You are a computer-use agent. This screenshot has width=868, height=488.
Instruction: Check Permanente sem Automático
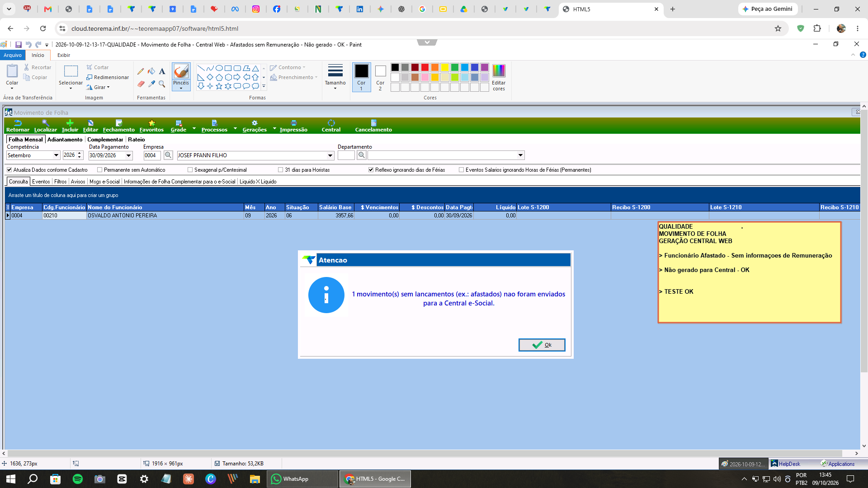tap(99, 170)
